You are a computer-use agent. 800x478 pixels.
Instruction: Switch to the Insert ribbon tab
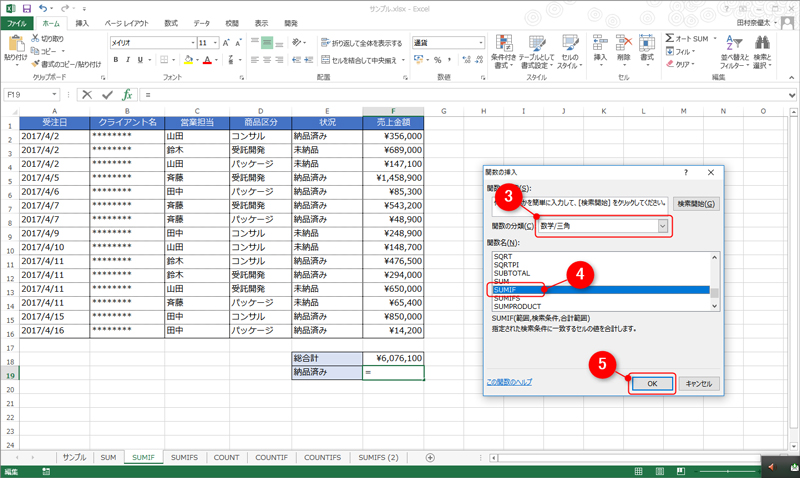82,23
